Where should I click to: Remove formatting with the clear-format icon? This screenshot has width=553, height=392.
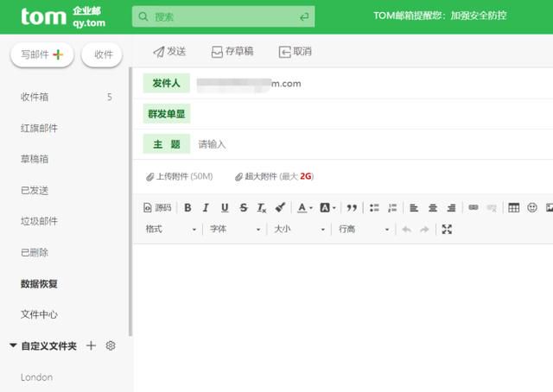[261, 207]
